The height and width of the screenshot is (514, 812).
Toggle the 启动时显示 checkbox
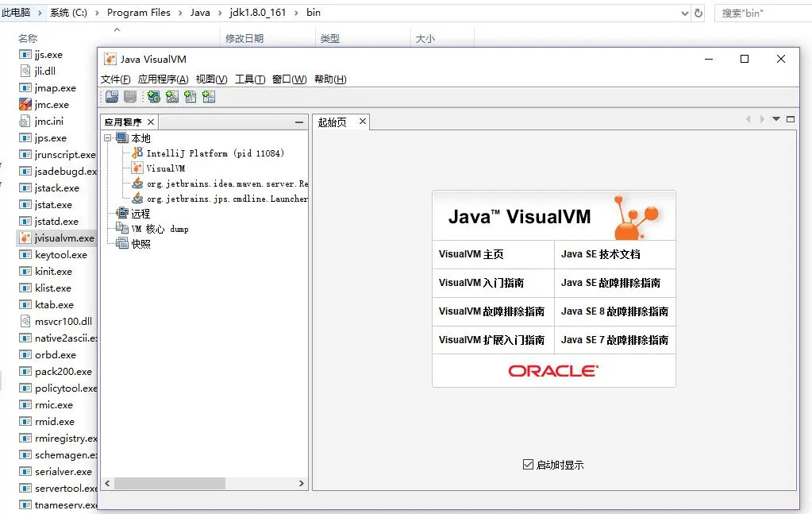coord(528,464)
